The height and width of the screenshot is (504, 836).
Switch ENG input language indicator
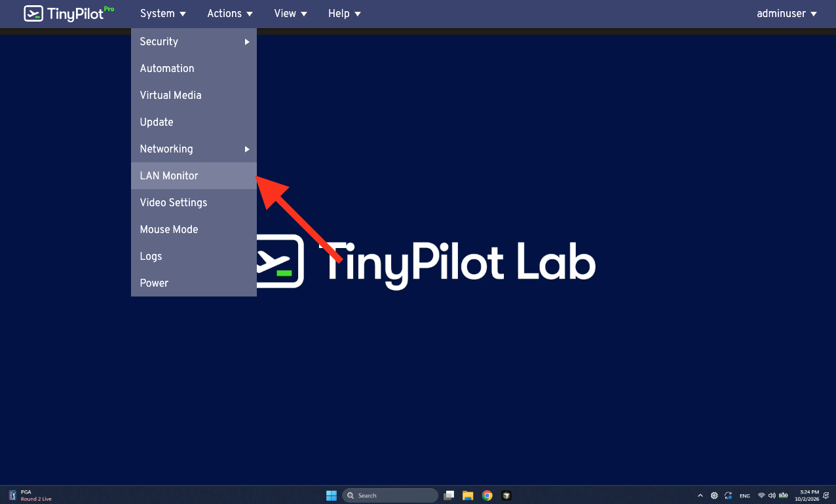(745, 495)
